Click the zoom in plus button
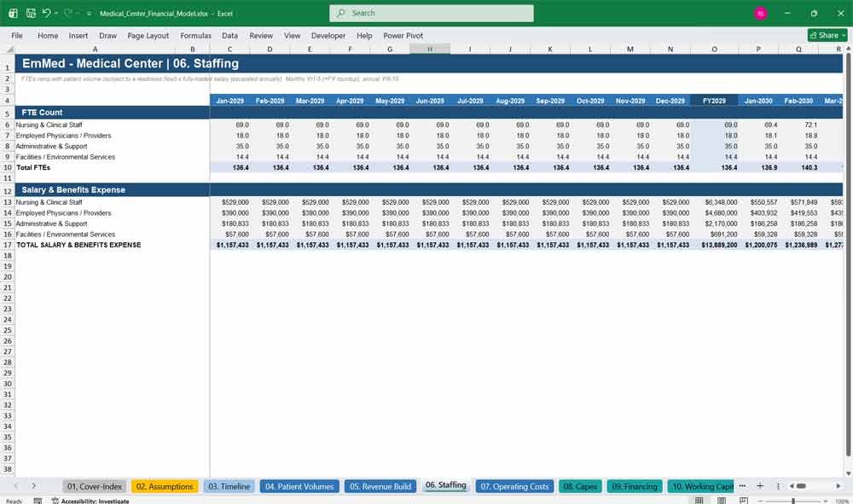853x504 pixels. (825, 501)
